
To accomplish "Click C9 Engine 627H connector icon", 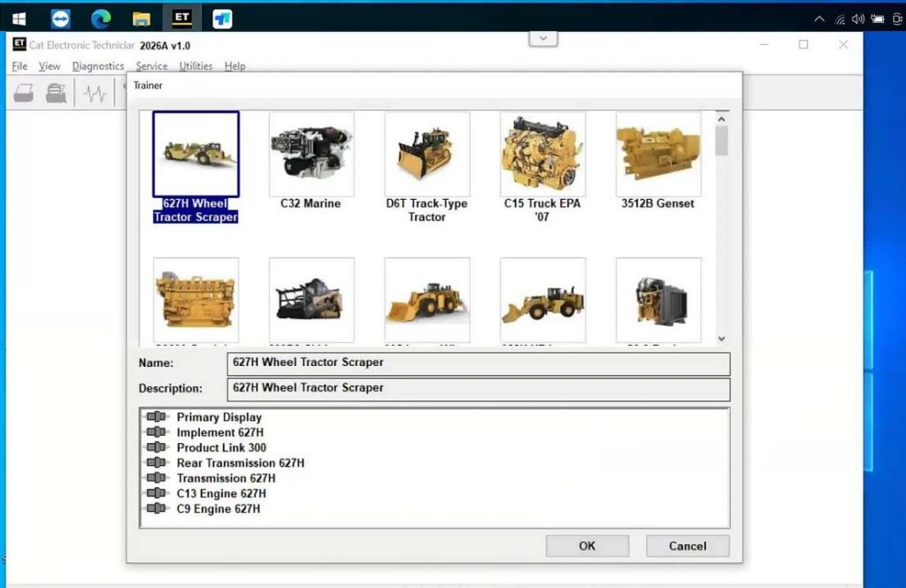I will click(157, 508).
